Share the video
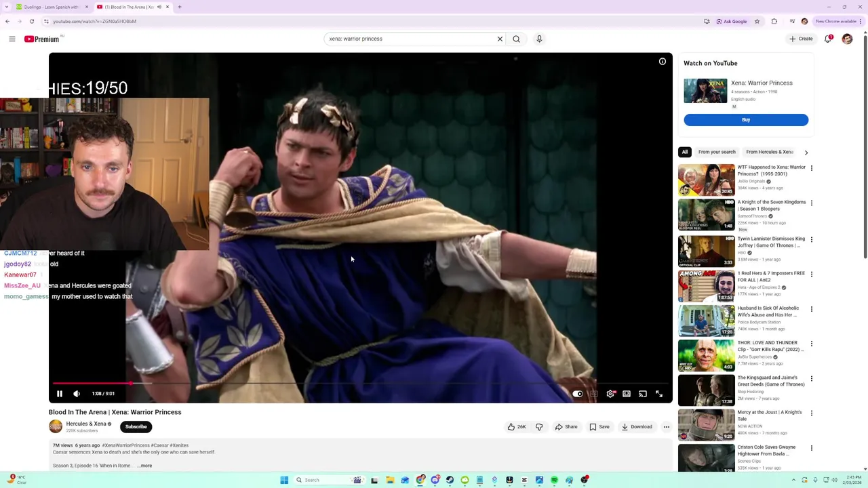 click(x=566, y=427)
